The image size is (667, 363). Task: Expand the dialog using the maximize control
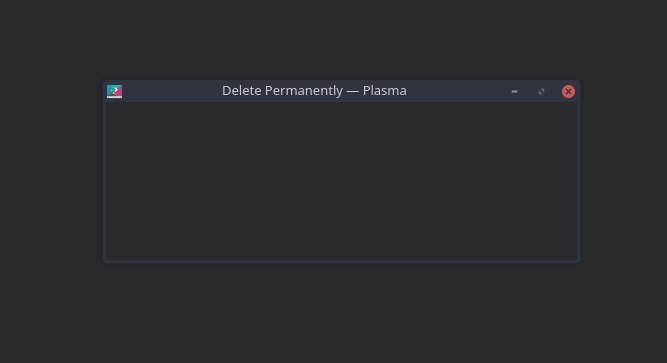(541, 91)
